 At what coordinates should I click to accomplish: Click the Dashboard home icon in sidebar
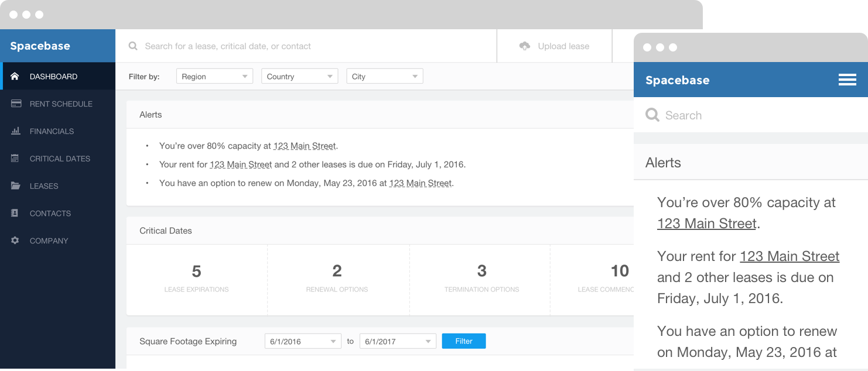pos(15,76)
